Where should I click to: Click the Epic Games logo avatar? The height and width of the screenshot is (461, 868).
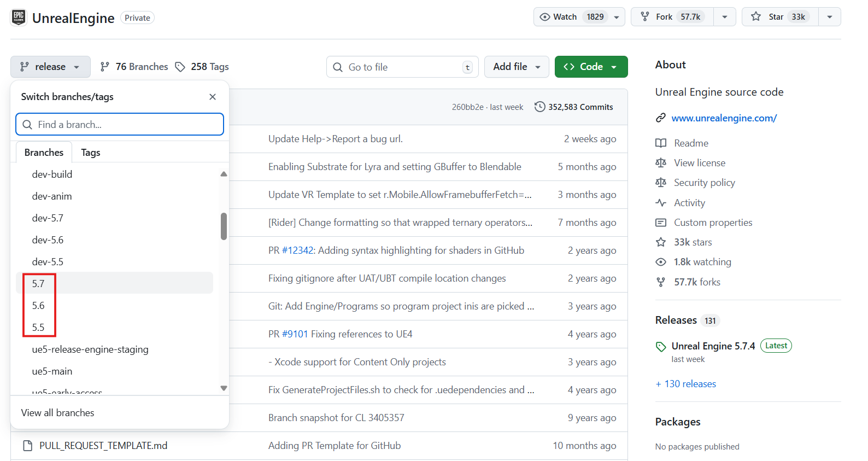[x=19, y=17]
